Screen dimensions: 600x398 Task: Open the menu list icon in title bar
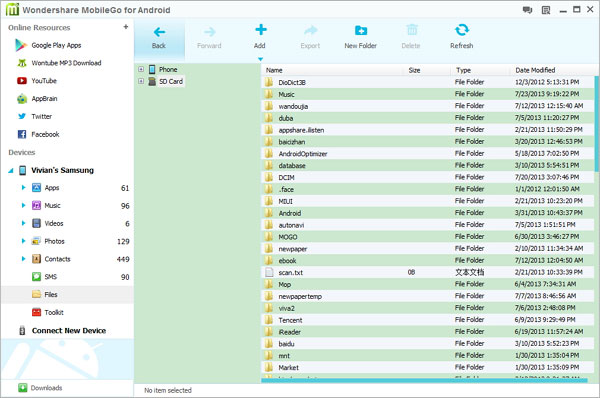(x=546, y=10)
